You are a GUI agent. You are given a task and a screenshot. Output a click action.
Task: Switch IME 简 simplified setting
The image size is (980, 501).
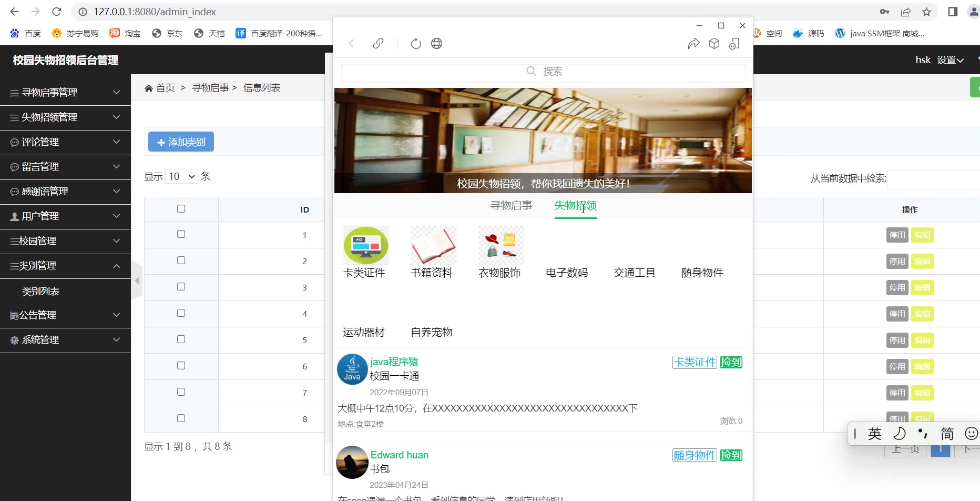coord(947,434)
